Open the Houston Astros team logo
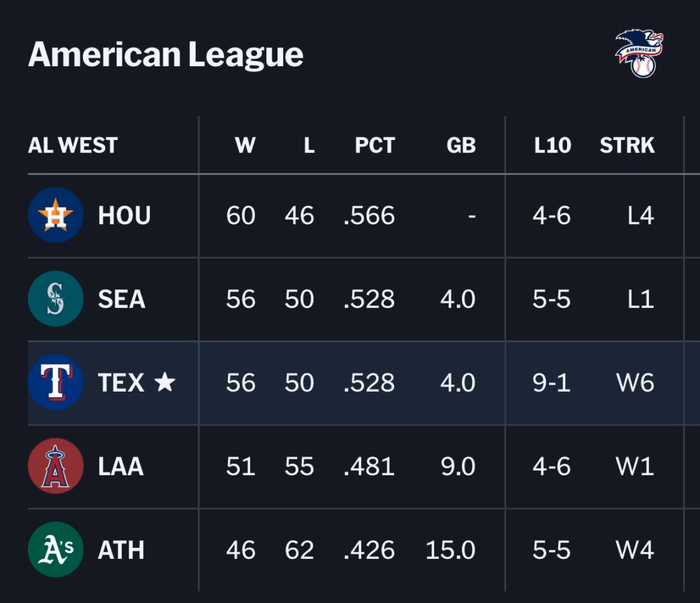The width and height of the screenshot is (700, 603). [56, 215]
